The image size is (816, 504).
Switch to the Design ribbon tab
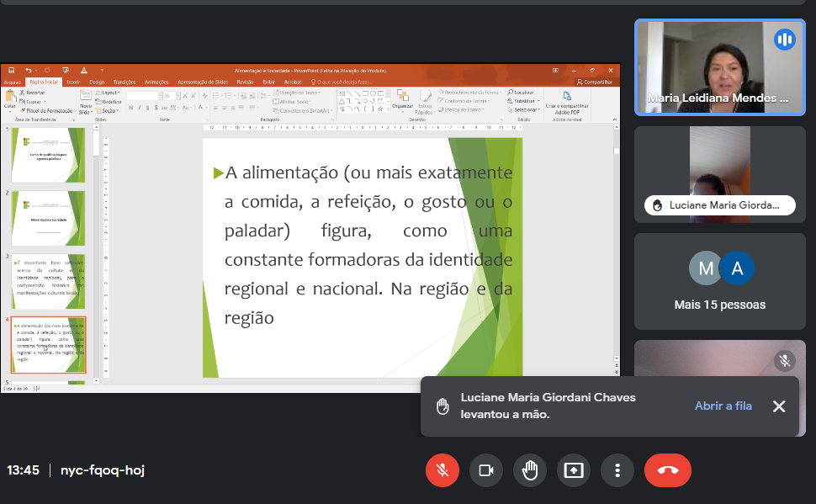(97, 82)
